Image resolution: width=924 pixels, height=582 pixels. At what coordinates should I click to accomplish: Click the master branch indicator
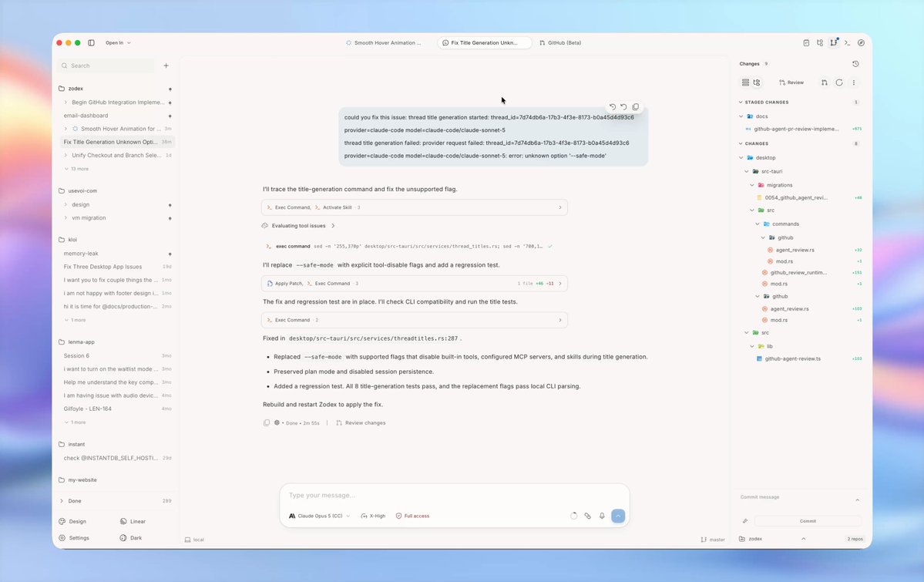pyautogui.click(x=713, y=540)
